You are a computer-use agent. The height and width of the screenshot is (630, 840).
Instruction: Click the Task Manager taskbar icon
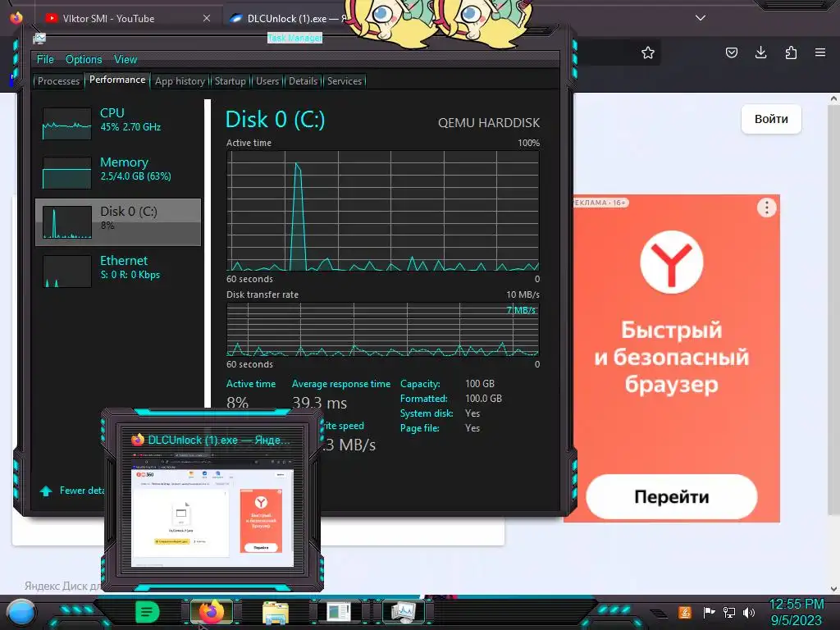404,612
